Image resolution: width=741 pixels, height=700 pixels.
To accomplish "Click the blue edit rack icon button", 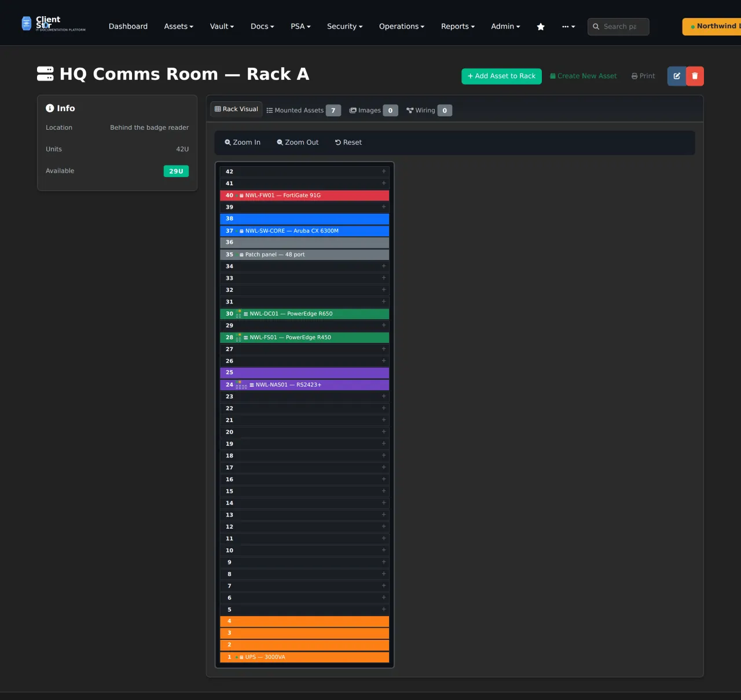I will point(677,76).
